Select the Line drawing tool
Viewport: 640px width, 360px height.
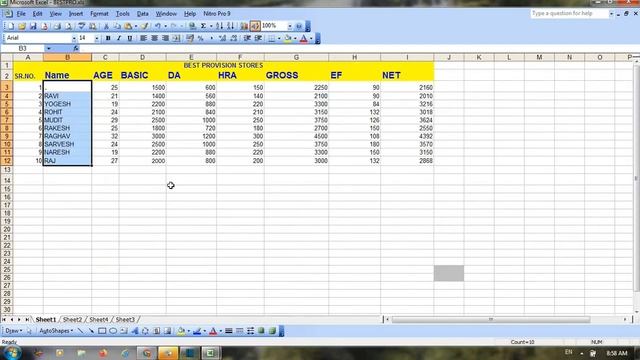80,331
